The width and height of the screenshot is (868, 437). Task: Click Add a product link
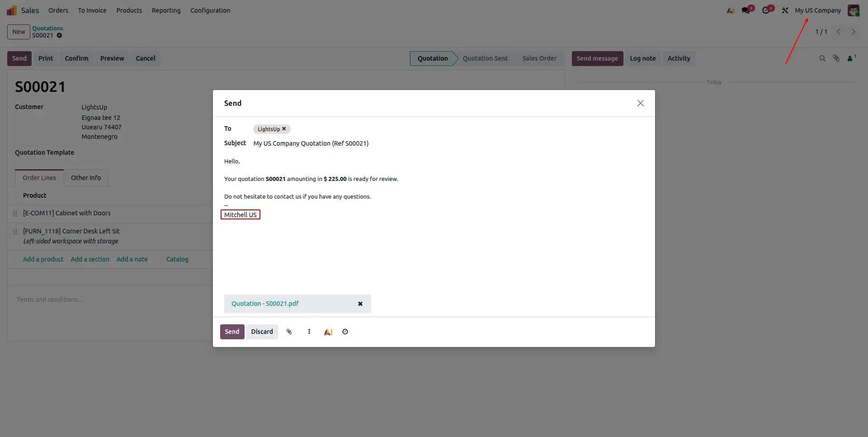click(x=43, y=259)
